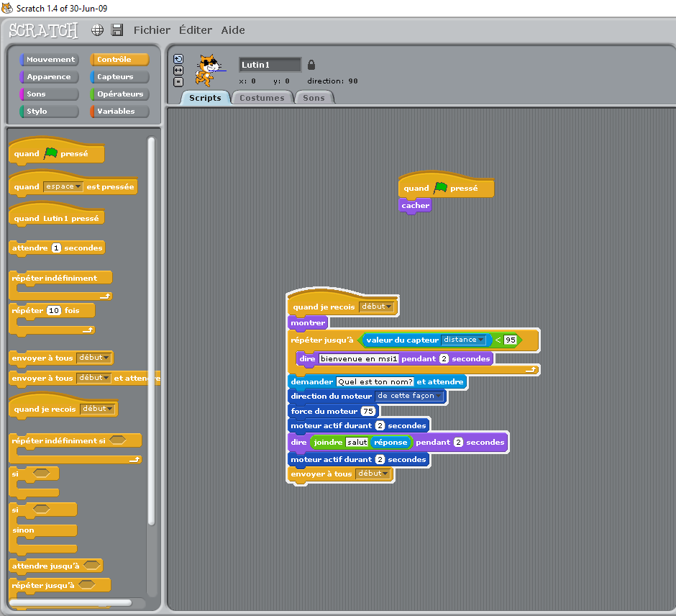
Task: Open the 'de cette façon' motor direction dropdown
Action: [x=409, y=396]
